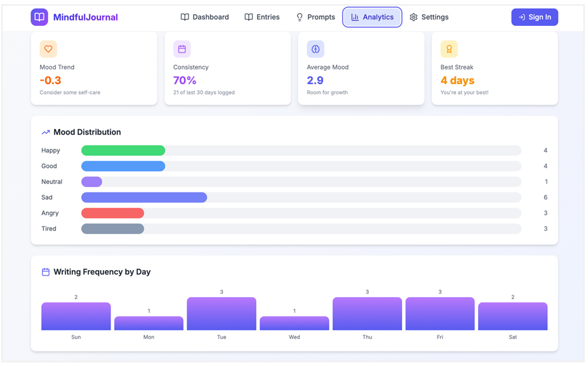Click the indigo Sad mood progress bar
Viewport: 588px width, 366px height.
tap(144, 198)
